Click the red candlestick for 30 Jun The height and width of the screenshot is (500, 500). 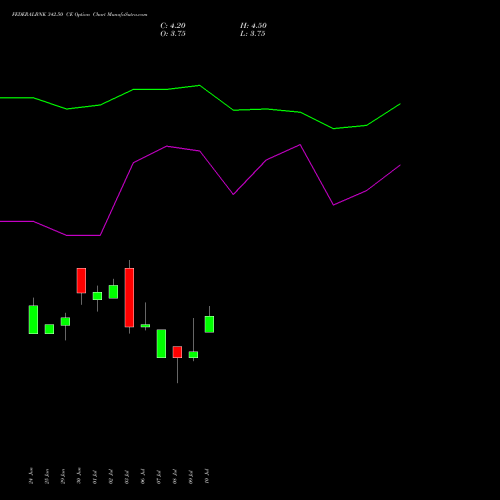coord(81,281)
